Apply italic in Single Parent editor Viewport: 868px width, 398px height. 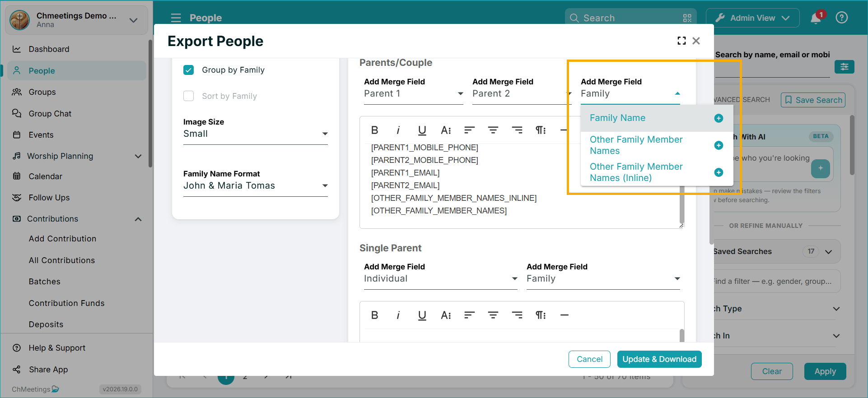398,315
